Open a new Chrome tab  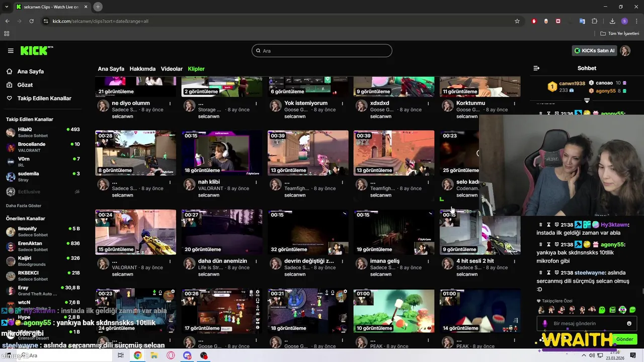[98, 7]
